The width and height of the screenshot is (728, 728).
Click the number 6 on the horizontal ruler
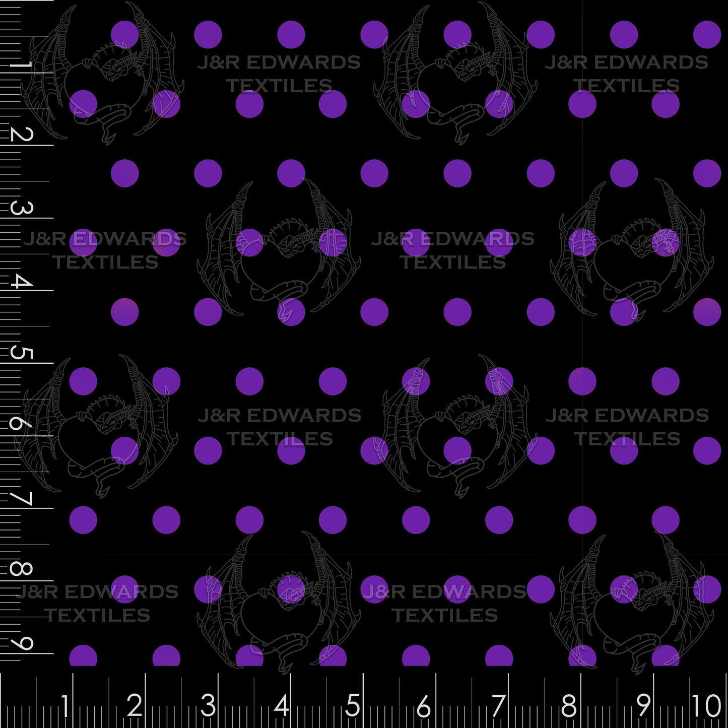click(424, 706)
